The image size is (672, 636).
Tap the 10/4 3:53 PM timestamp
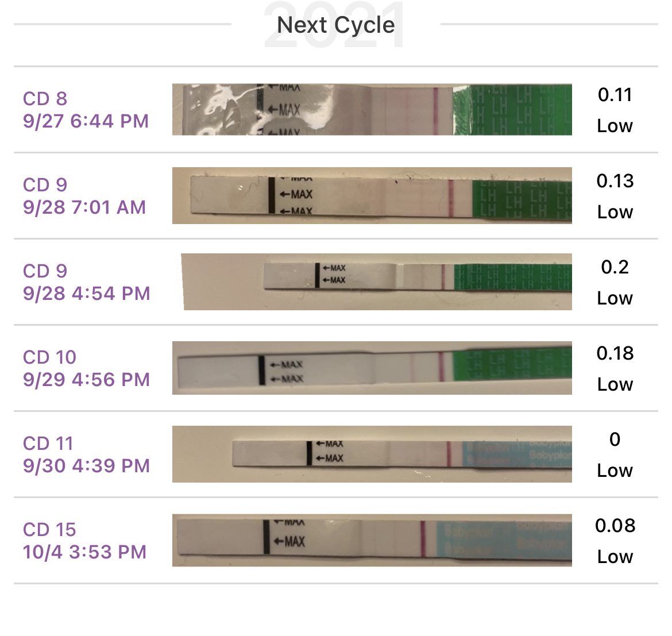point(85,552)
